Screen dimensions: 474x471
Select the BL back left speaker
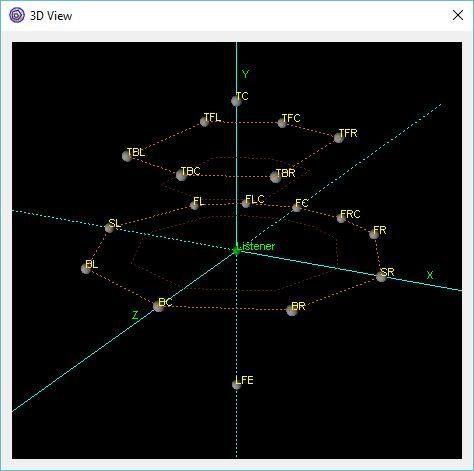point(86,269)
